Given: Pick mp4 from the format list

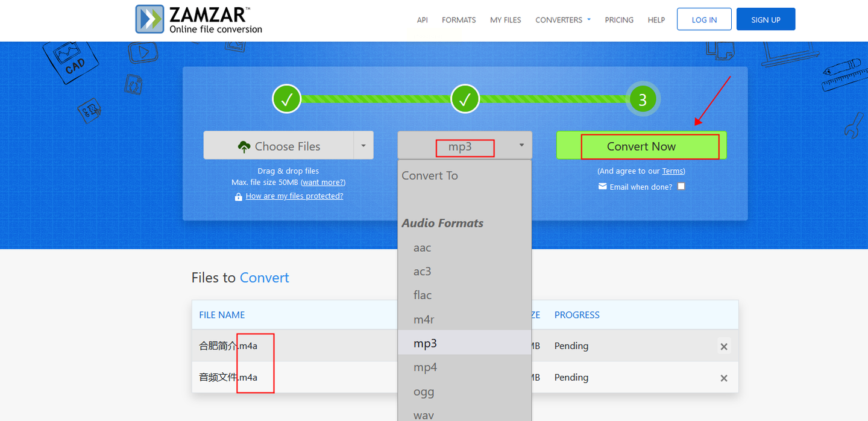Looking at the screenshot, I should tap(464, 367).
